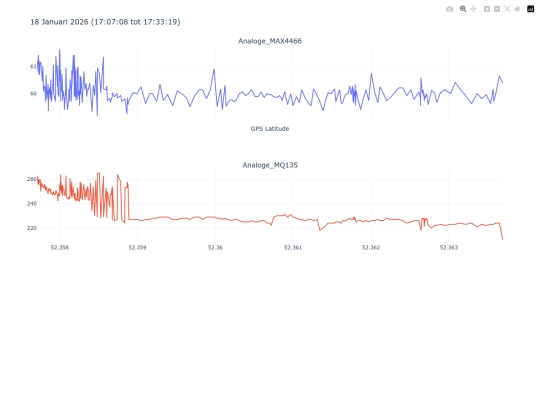This screenshot has height=405, width=540.
Task: Click y-axis tick 240 on MQ135 plot
Action: click(32, 204)
